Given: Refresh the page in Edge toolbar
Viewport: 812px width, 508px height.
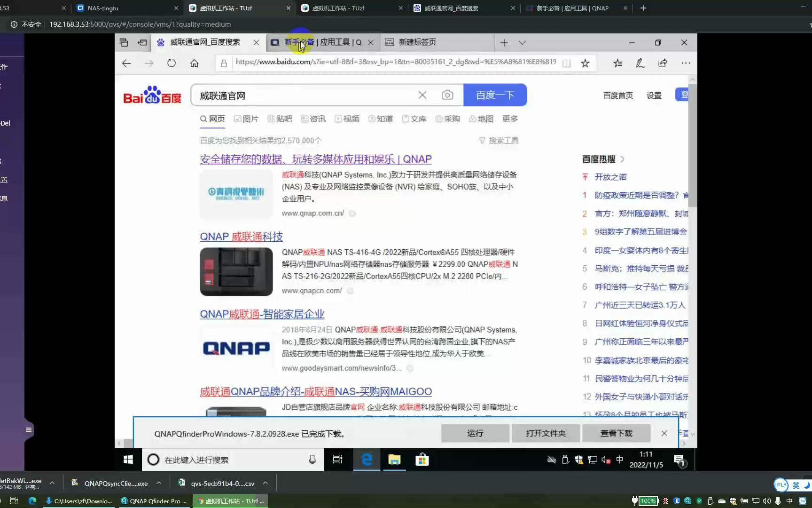Looking at the screenshot, I should pos(171,63).
